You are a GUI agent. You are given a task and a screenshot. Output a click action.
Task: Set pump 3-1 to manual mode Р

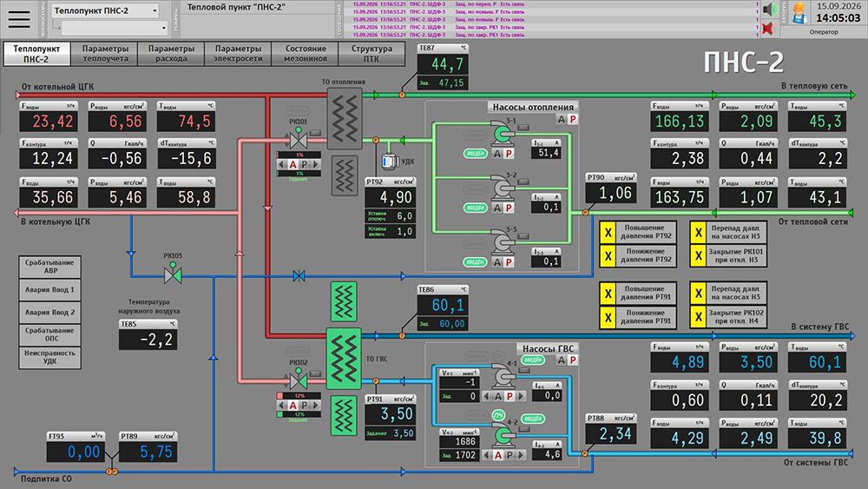[508, 154]
